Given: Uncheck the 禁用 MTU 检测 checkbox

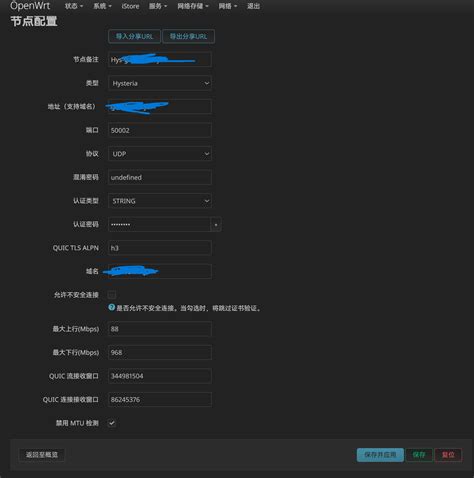Looking at the screenshot, I should point(112,423).
